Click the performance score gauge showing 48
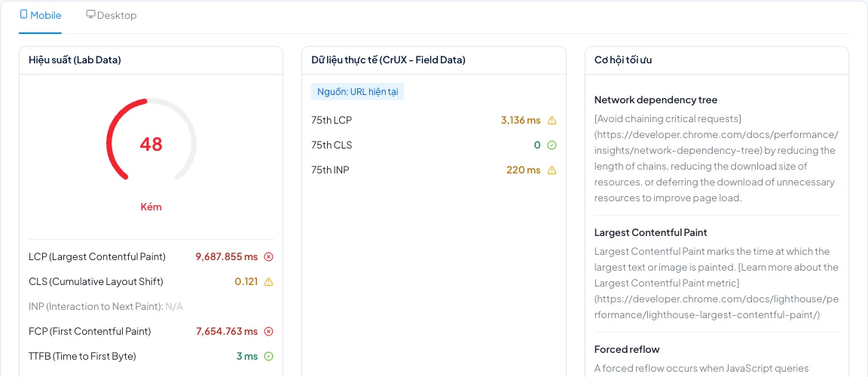868x377 pixels. [x=151, y=140]
